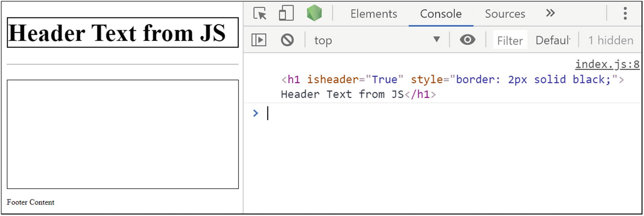The width and height of the screenshot is (644, 216).
Task: Click the '1 hidden' messages indicator
Action: tap(610, 40)
